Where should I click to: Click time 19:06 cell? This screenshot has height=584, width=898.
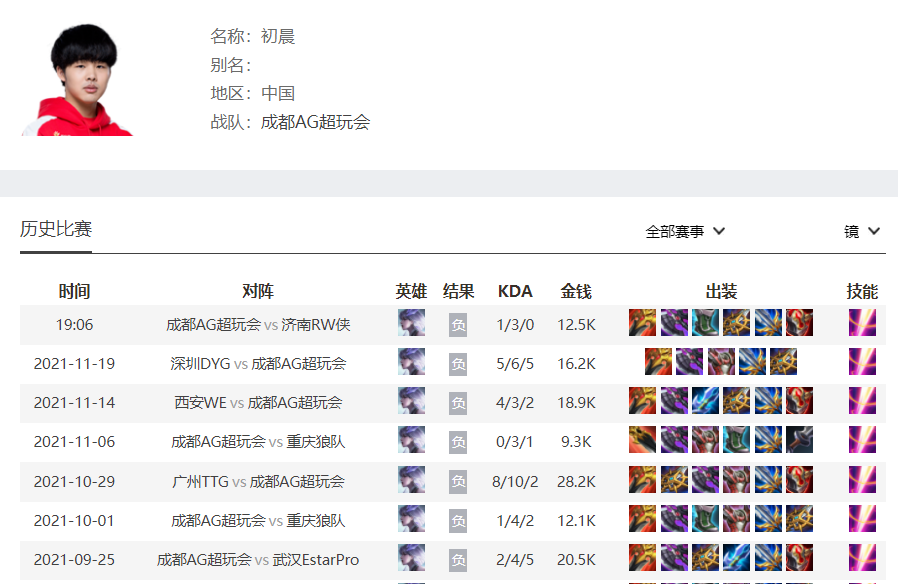[x=74, y=325]
